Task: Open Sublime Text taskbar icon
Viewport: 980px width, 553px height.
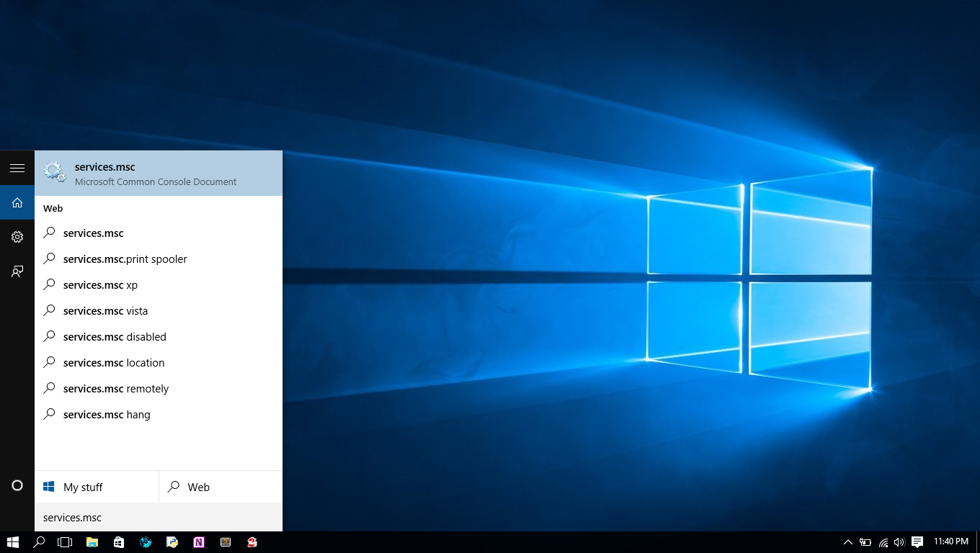Action: (x=226, y=542)
